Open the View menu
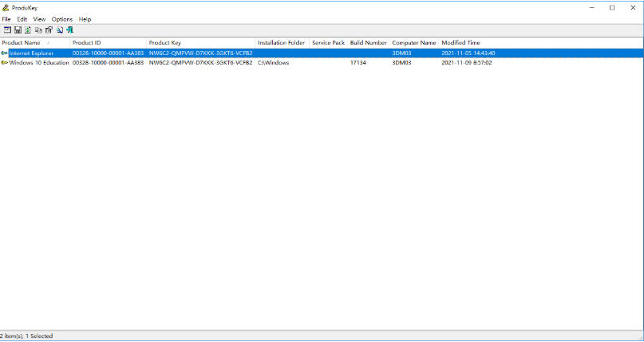 [39, 19]
